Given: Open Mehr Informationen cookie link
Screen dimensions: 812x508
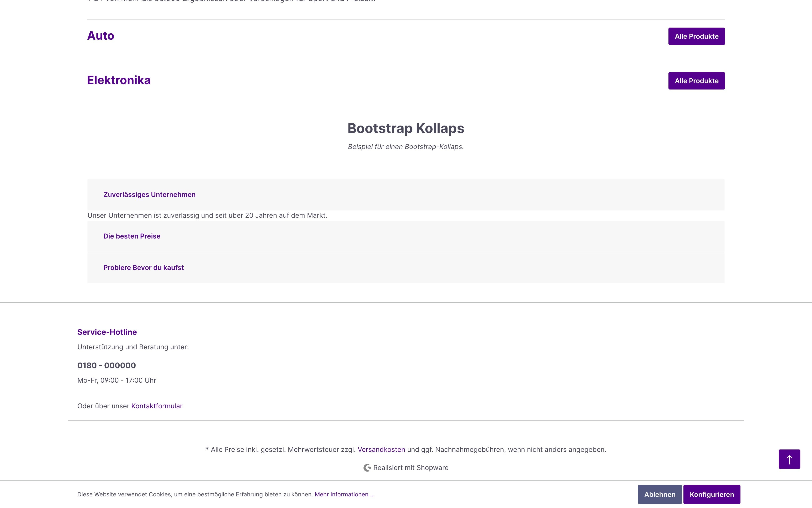Looking at the screenshot, I should click(345, 494).
